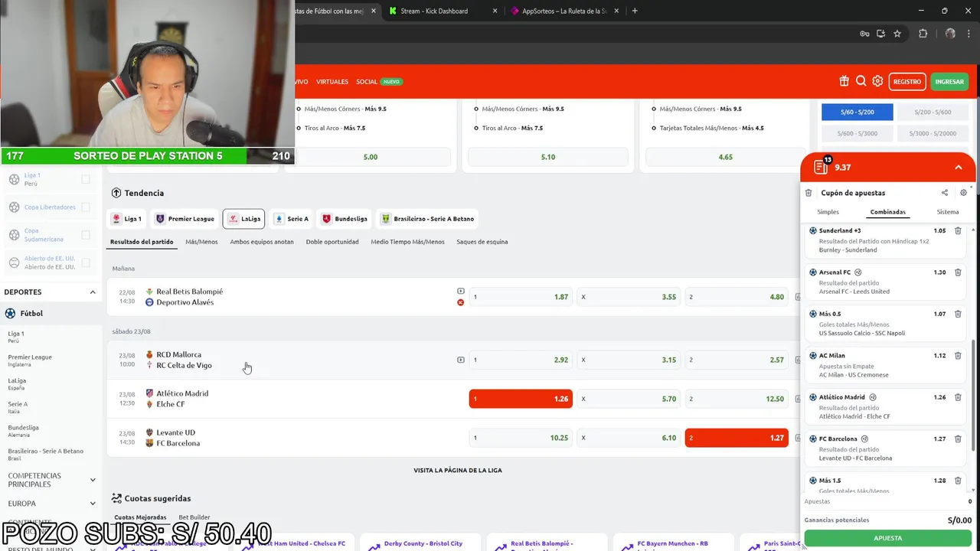Click live stream icon for Betis vs Alavés

(x=461, y=291)
